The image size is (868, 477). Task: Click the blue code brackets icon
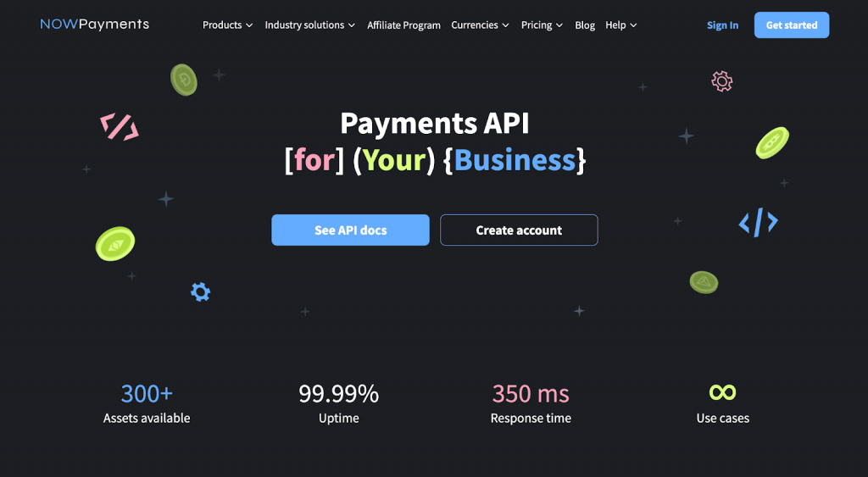[x=758, y=222]
